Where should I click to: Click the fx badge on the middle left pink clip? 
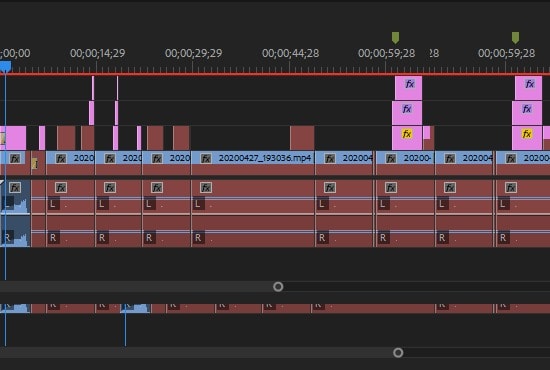point(407,109)
